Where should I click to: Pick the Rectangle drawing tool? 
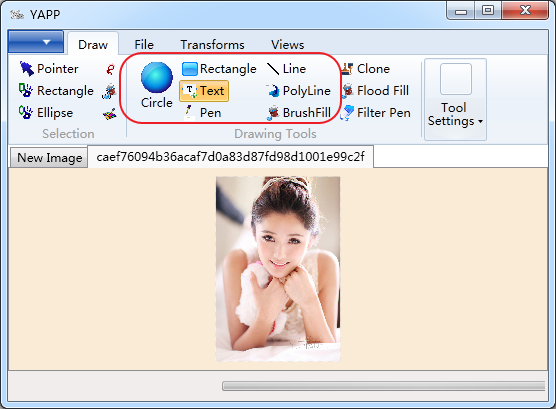click(219, 69)
